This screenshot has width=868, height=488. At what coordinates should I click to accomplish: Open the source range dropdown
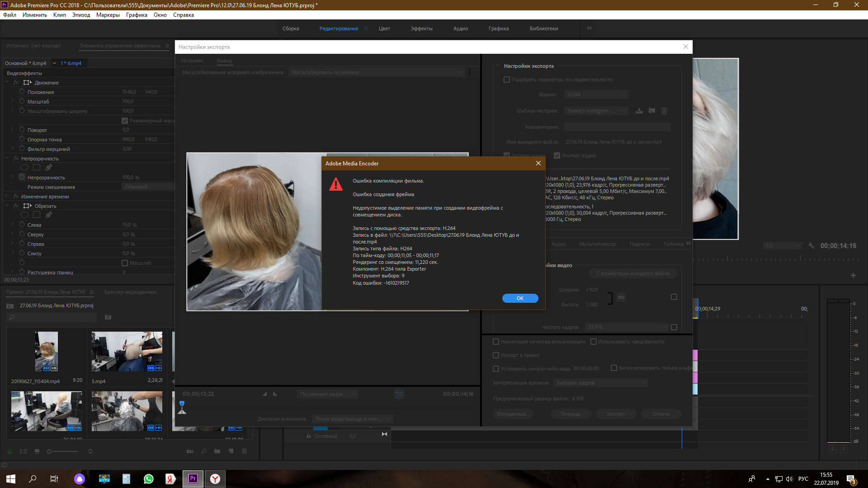tap(352, 419)
